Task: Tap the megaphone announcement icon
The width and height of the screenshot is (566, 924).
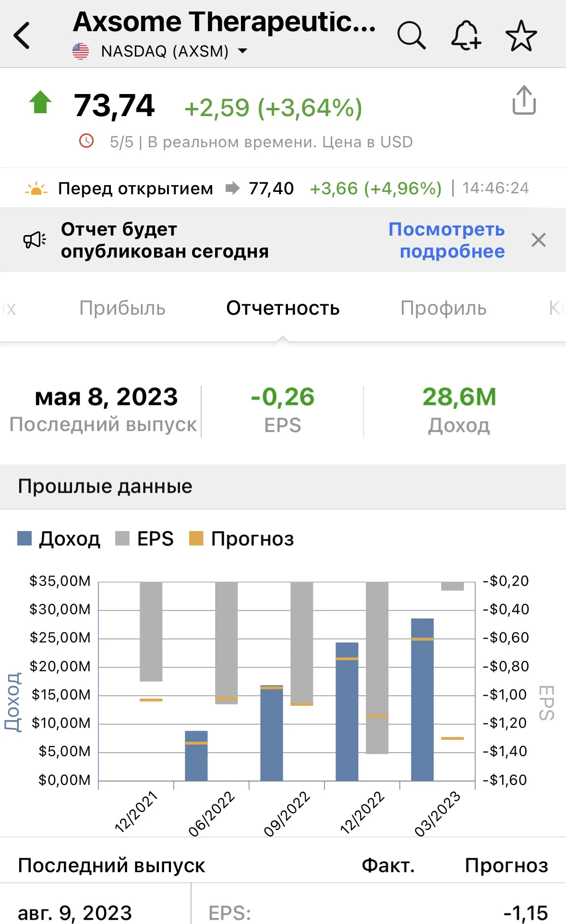Action: [35, 239]
